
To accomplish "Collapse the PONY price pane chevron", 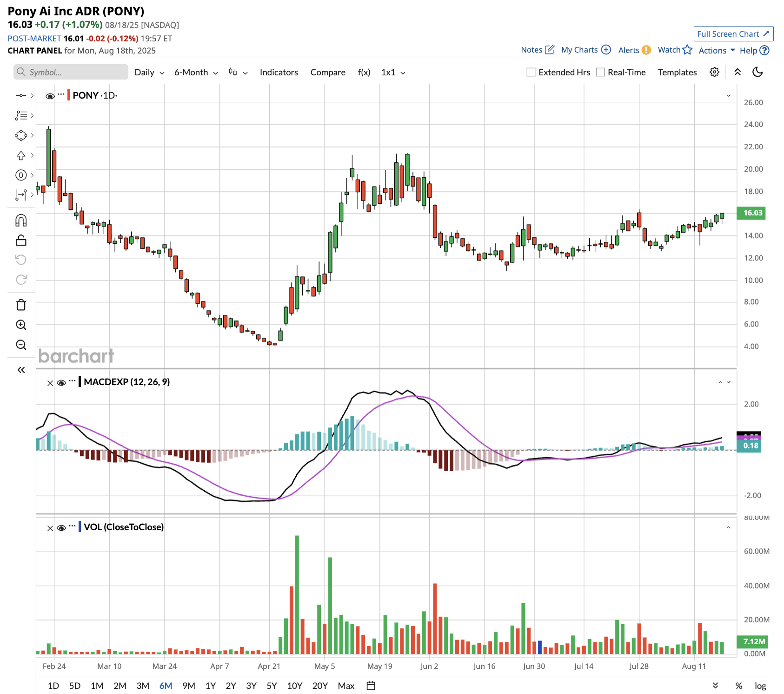I will [x=728, y=95].
